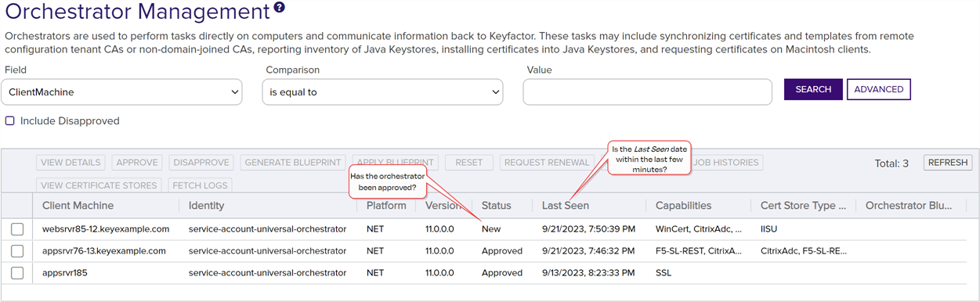Choose GENERATE BLUEPRINT in the toolbar
Viewport: 980px width, 302px height.
pyautogui.click(x=292, y=163)
